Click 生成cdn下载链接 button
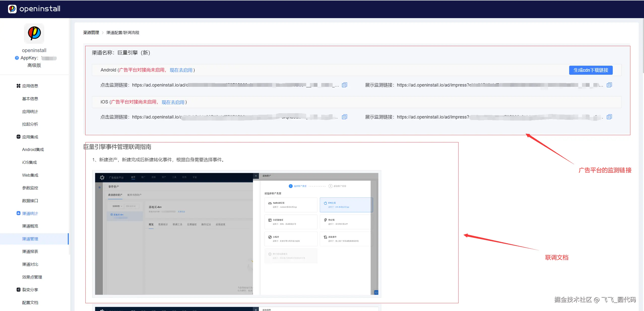The width and height of the screenshot is (644, 311). (591, 70)
